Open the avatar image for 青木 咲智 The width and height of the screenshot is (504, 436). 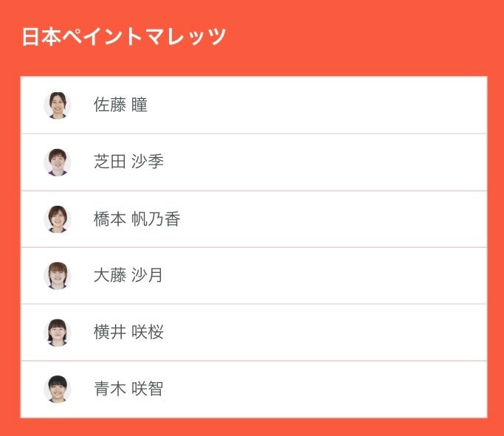57,389
